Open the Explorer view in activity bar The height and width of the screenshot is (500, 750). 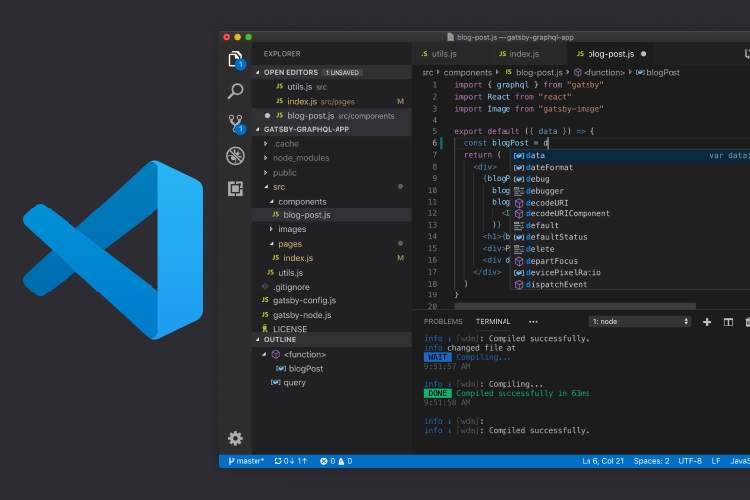235,59
